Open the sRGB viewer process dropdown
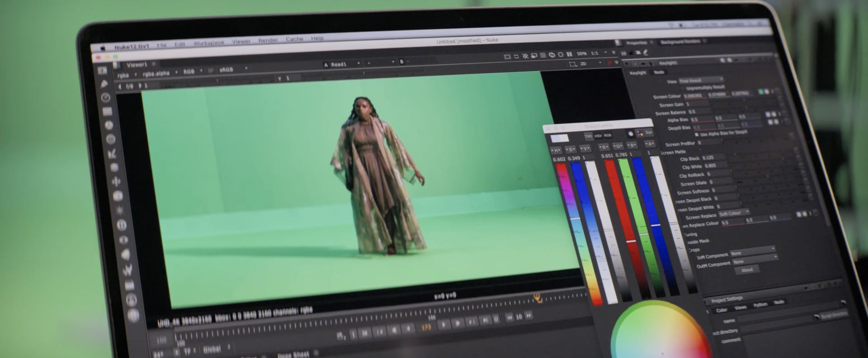The width and height of the screenshot is (868, 358). click(233, 70)
